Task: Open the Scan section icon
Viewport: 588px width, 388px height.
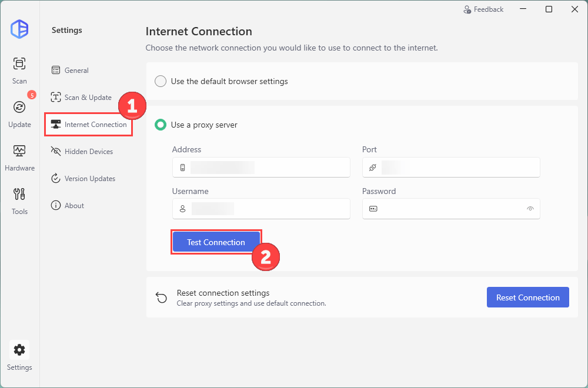Action: [19, 64]
